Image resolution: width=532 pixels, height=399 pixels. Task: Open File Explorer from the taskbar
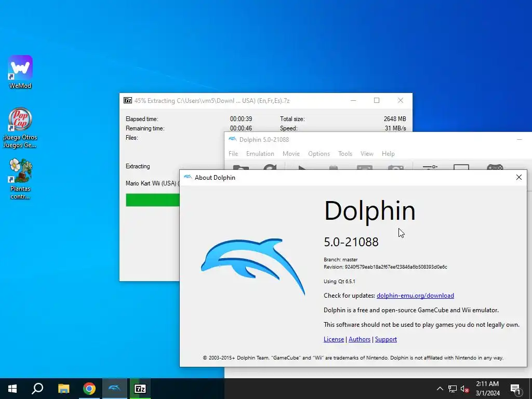[x=63, y=389]
